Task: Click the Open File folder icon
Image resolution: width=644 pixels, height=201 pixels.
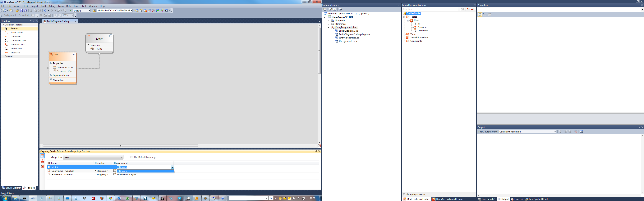Action: (17, 11)
